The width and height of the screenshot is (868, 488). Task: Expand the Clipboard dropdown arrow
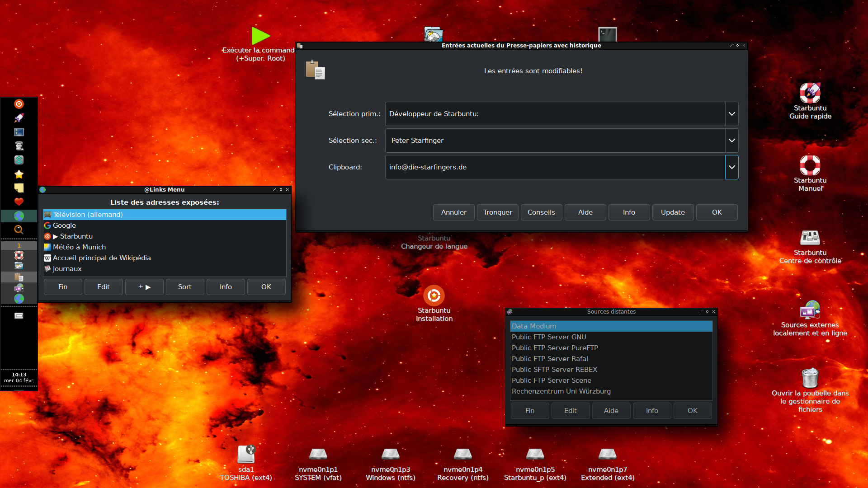point(731,167)
